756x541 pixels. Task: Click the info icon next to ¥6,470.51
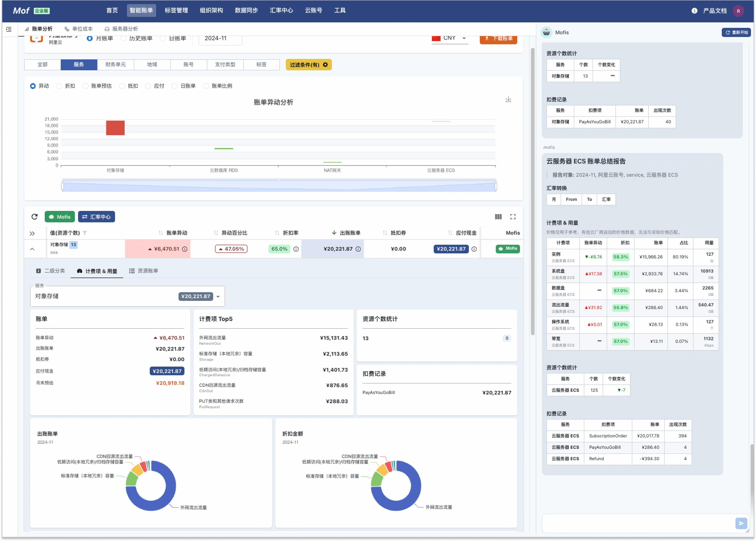pyautogui.click(x=185, y=249)
